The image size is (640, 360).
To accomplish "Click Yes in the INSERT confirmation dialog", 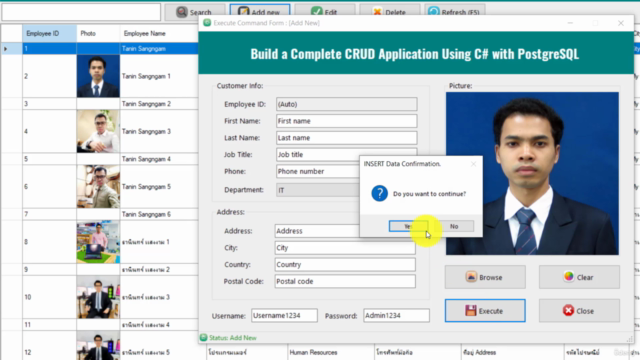I will 409,226.
